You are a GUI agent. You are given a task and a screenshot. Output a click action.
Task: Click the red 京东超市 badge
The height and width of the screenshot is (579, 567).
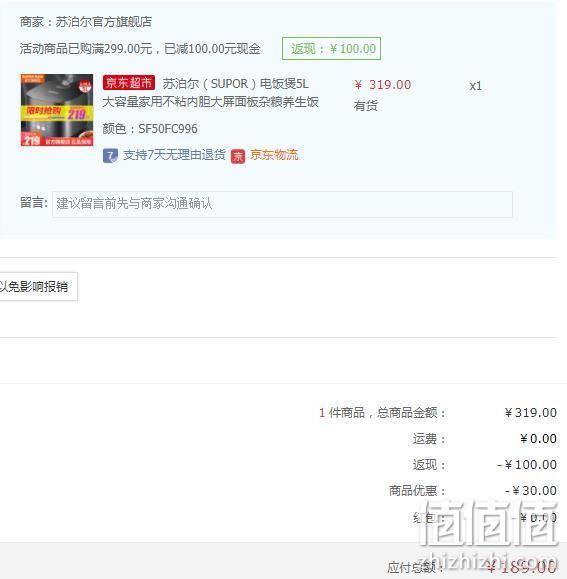click(x=129, y=83)
